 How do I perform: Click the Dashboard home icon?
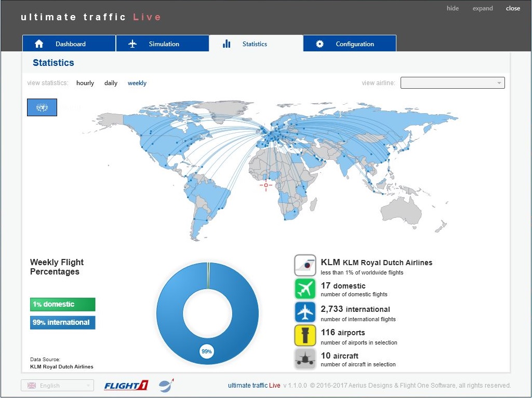pyautogui.click(x=39, y=44)
